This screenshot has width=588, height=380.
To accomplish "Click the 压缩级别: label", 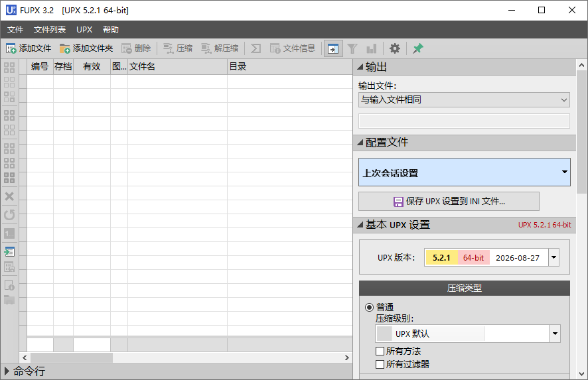I will click(x=394, y=318).
